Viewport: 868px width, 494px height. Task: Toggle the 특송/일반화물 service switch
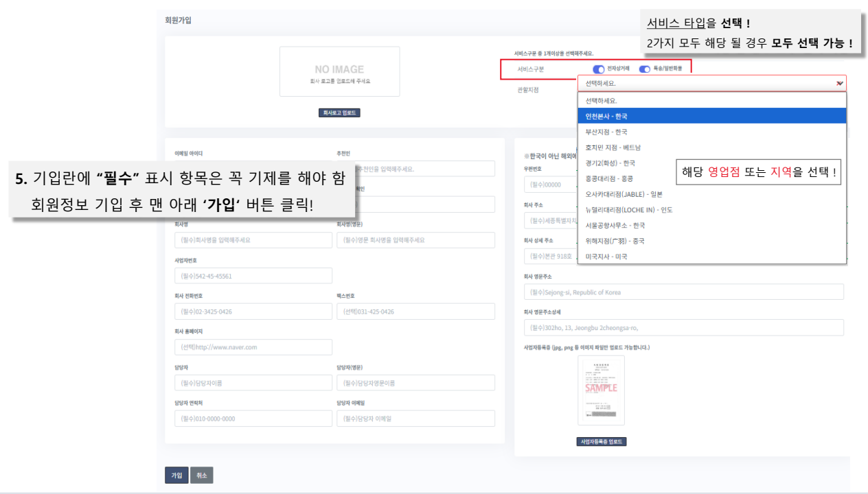[x=645, y=69]
